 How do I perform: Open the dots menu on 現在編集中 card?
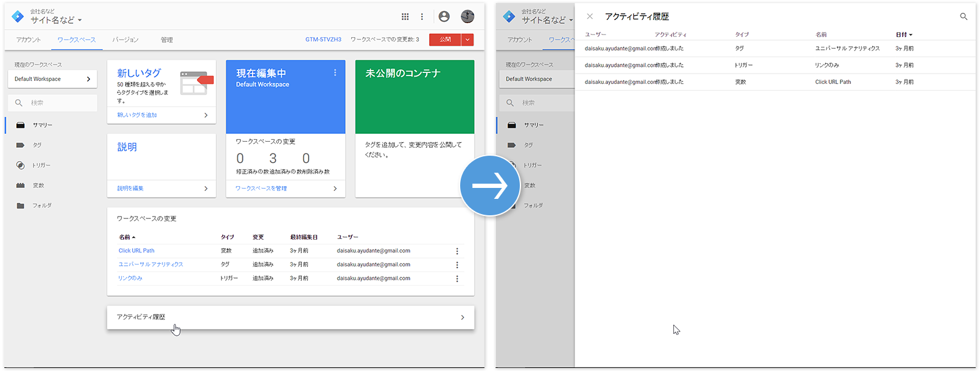pyautogui.click(x=335, y=73)
